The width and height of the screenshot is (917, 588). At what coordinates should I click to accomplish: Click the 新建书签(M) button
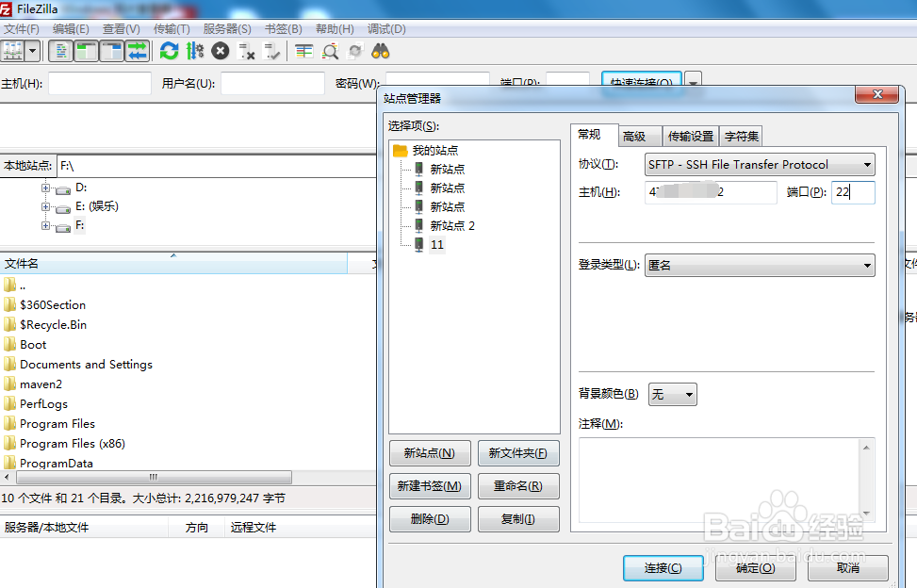430,486
